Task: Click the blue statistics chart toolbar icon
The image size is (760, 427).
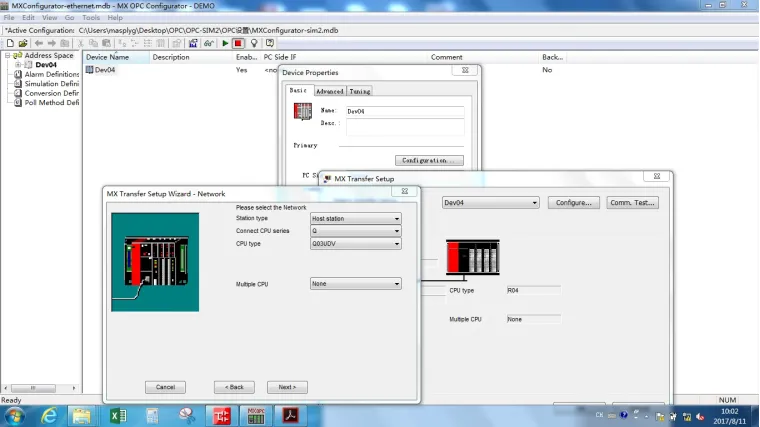Action: 193,43
